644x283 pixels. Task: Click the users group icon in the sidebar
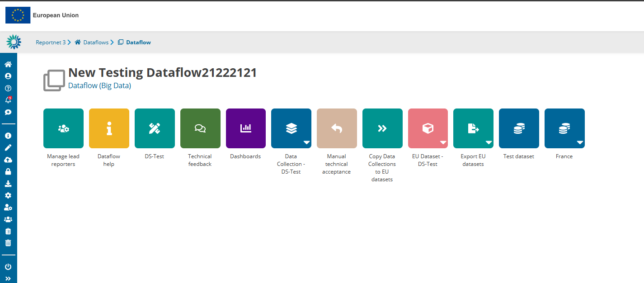(8, 219)
